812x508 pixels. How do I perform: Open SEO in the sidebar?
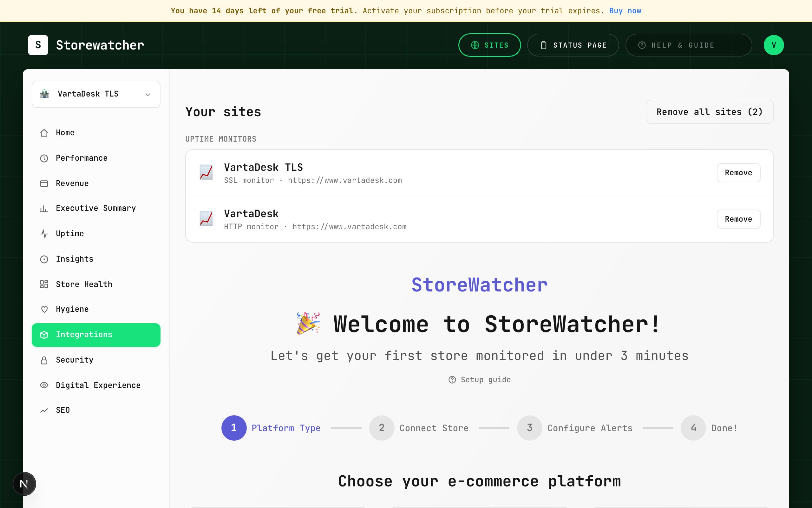(x=96, y=410)
